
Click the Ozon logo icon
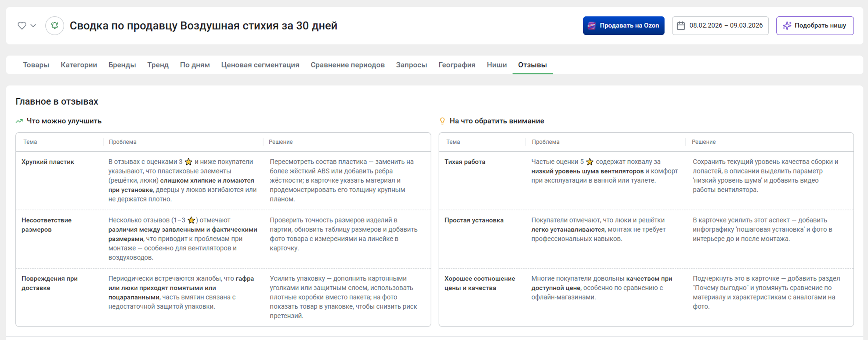pyautogui.click(x=591, y=26)
